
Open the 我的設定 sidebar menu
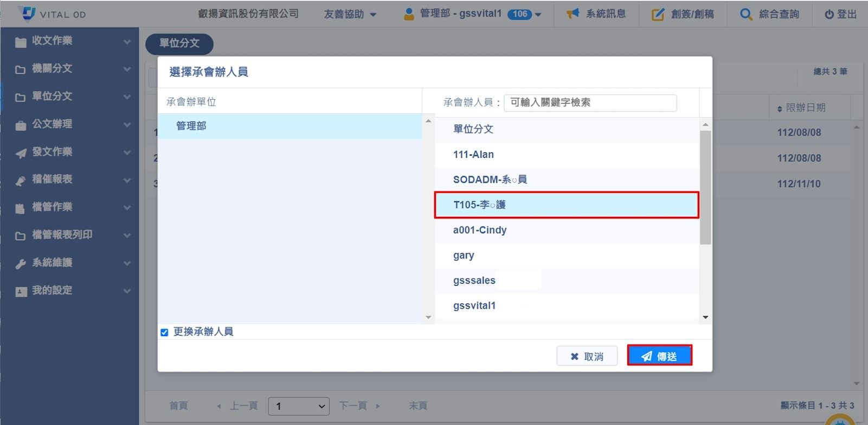tap(69, 291)
